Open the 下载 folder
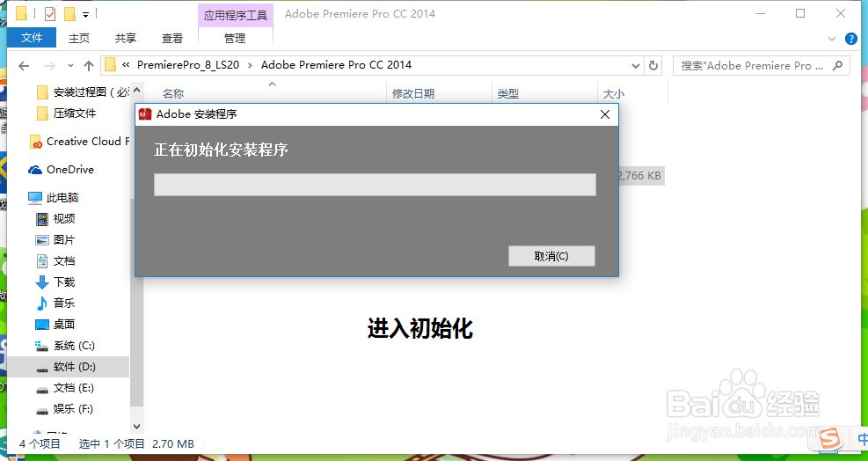 (x=55, y=282)
